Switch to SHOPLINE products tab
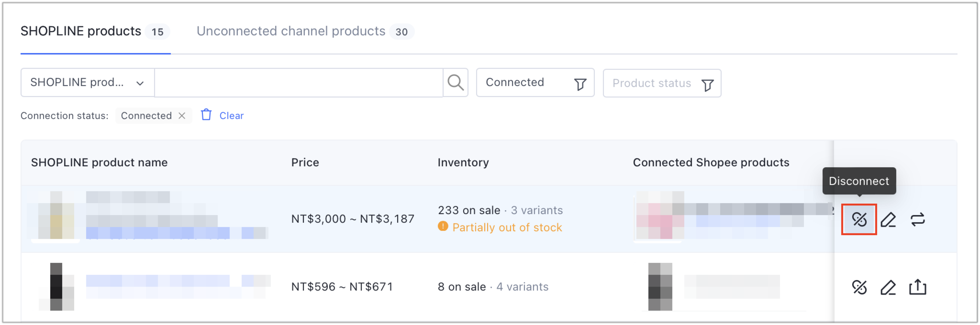 point(95,31)
